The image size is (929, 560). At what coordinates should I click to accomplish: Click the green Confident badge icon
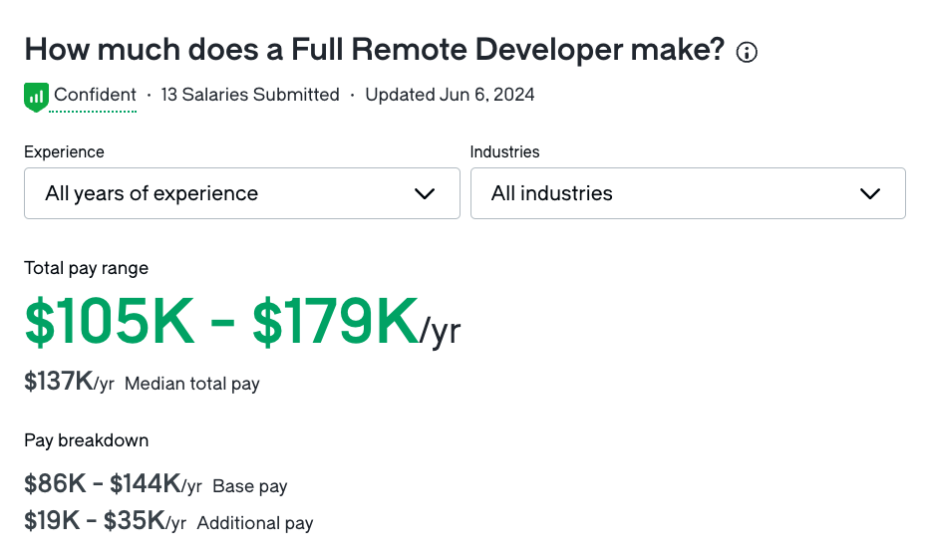36,97
